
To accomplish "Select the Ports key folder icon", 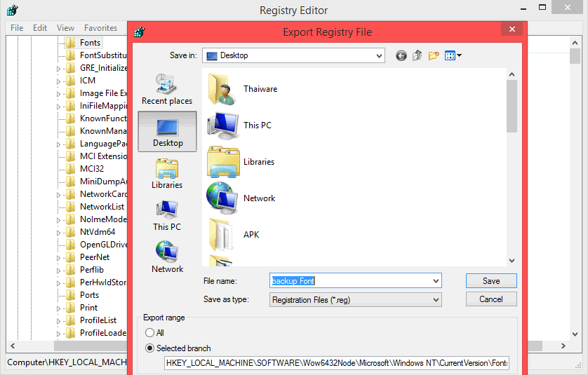I will (70, 295).
